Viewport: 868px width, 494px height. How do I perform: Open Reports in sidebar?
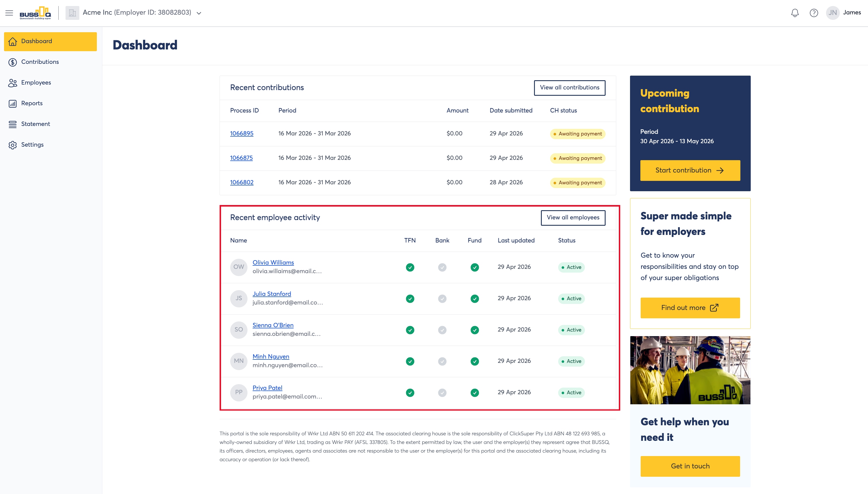click(51, 104)
